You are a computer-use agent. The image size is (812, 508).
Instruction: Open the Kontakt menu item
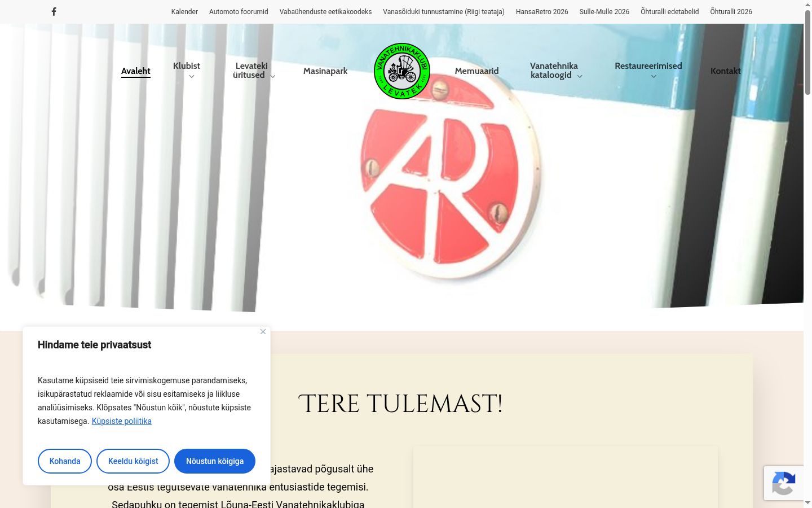(726, 71)
